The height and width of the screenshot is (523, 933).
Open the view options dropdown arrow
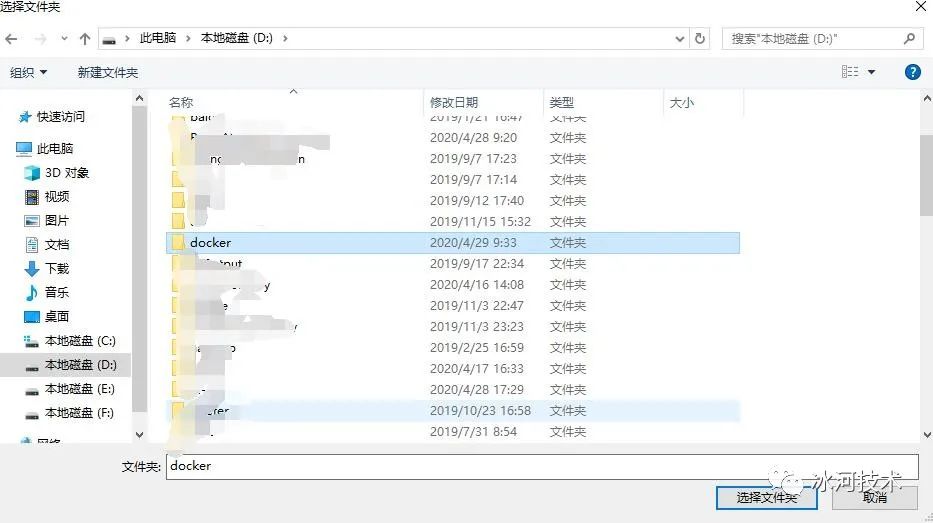click(872, 73)
